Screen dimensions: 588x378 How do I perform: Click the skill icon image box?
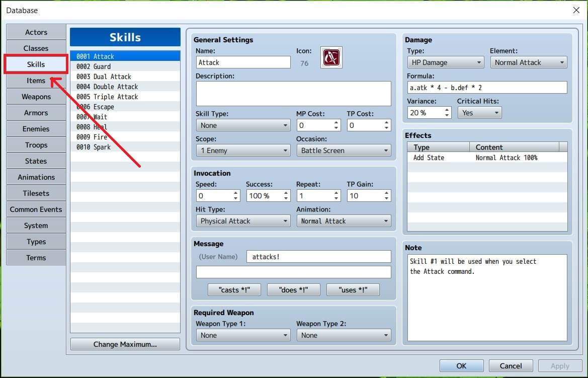(331, 57)
